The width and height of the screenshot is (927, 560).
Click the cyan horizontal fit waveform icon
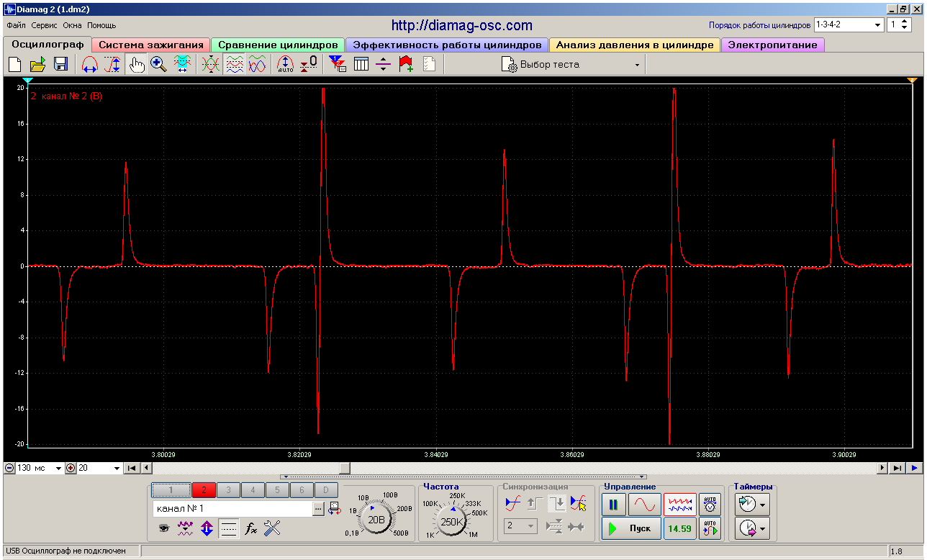(x=182, y=64)
